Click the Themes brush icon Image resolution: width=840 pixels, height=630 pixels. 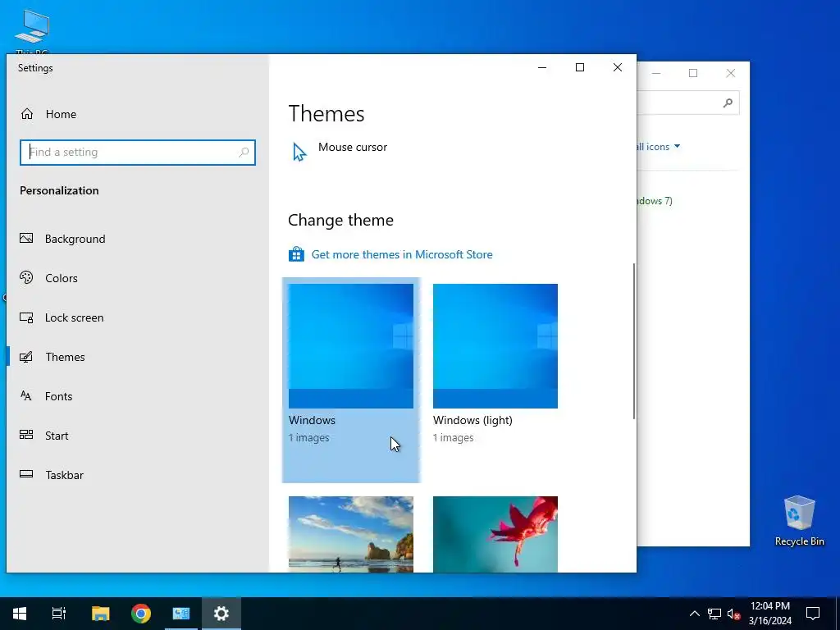tap(26, 357)
